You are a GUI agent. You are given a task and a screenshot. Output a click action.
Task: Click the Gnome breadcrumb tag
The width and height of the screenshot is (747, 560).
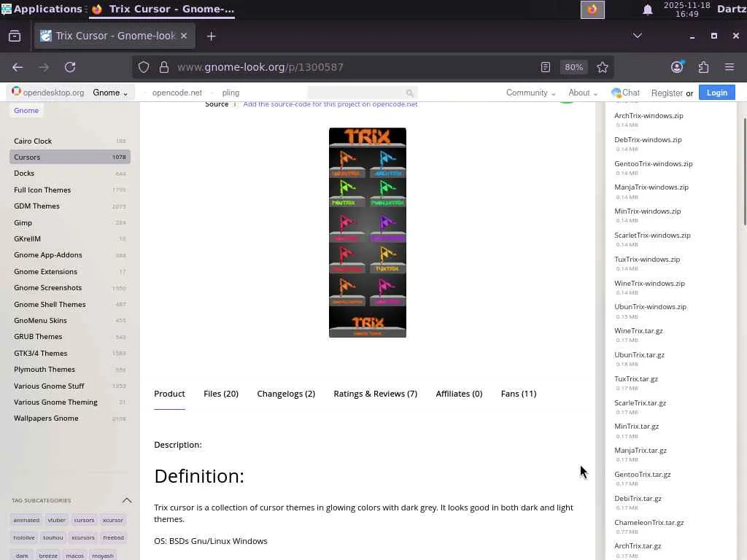26,111
